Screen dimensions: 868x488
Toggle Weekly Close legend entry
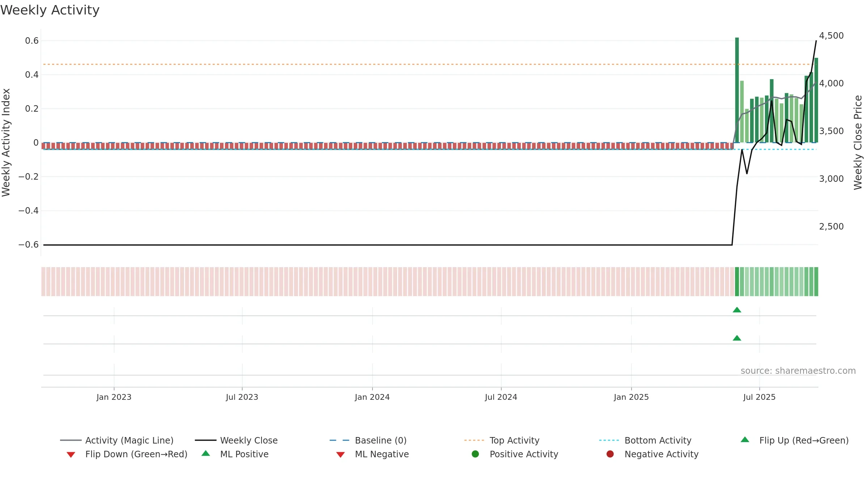click(x=236, y=440)
